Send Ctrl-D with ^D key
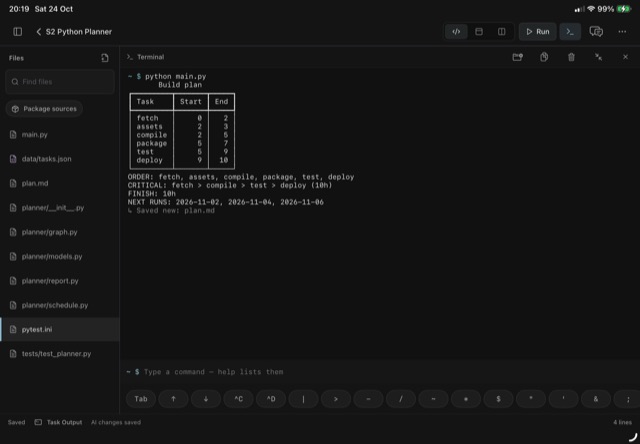 (x=271, y=399)
